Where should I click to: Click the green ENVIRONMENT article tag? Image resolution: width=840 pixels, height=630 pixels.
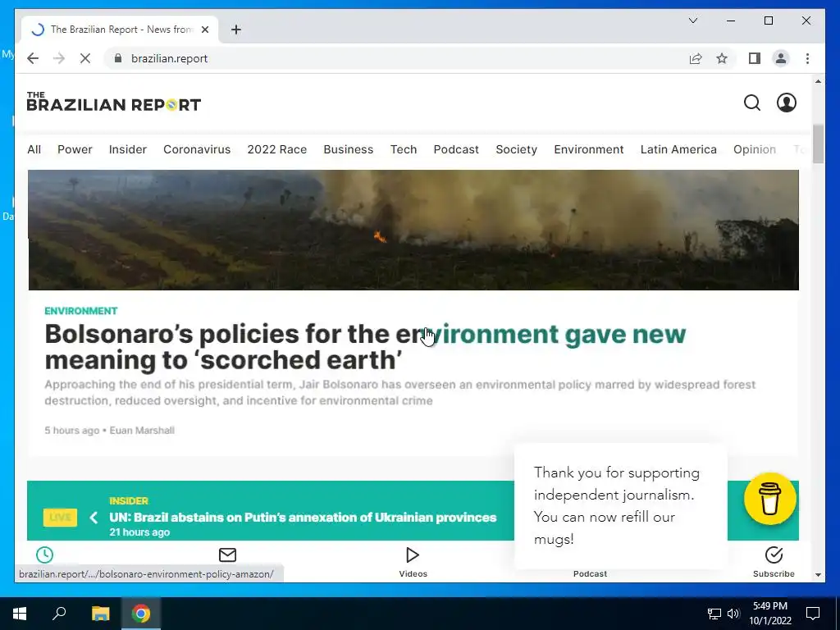pos(81,311)
